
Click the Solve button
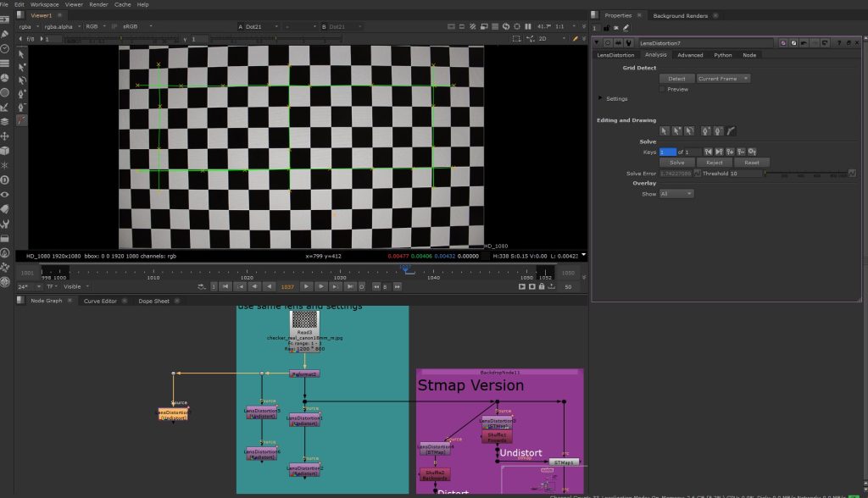point(676,163)
